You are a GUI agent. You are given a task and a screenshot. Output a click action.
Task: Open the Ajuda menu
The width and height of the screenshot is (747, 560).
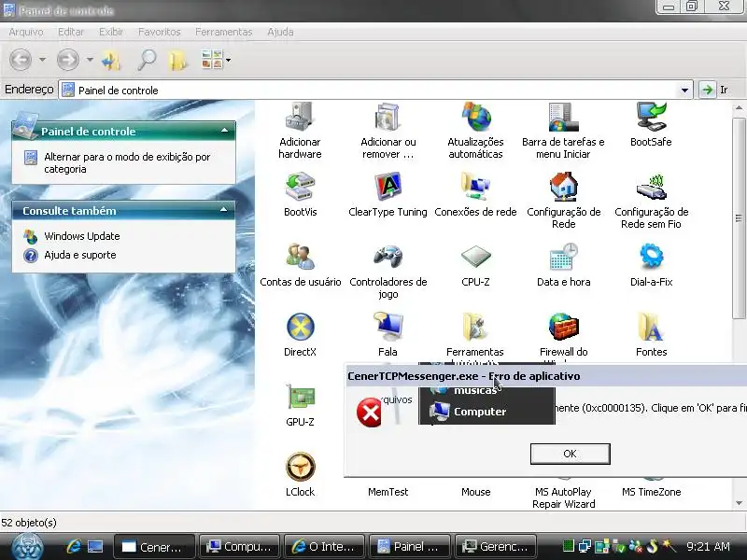[x=280, y=32]
